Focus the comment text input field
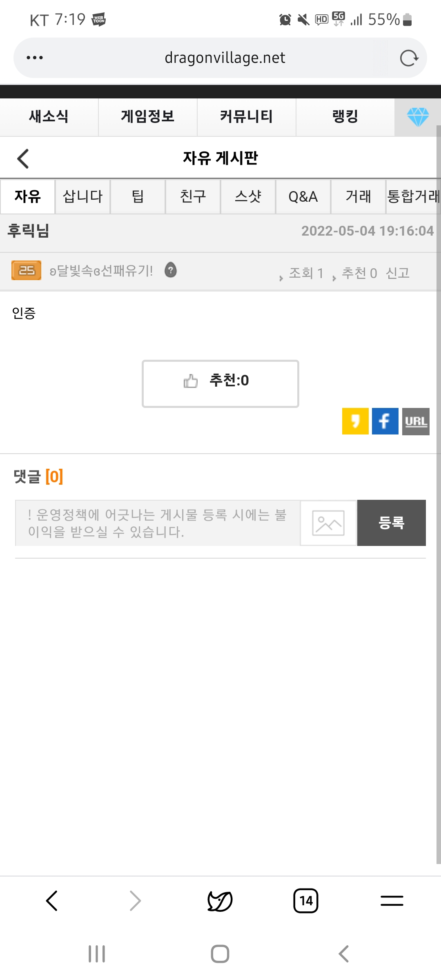 click(x=158, y=523)
